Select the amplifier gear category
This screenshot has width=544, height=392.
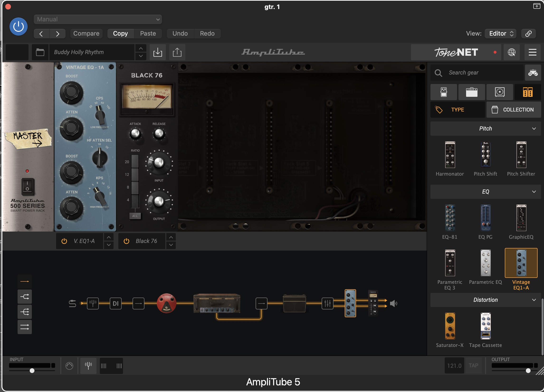click(472, 92)
